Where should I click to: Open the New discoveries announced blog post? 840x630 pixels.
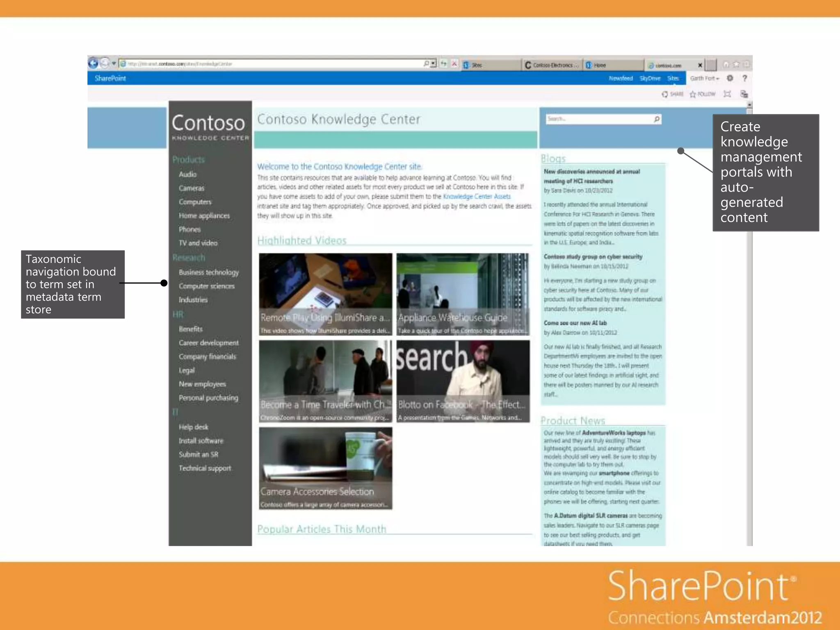coord(592,176)
